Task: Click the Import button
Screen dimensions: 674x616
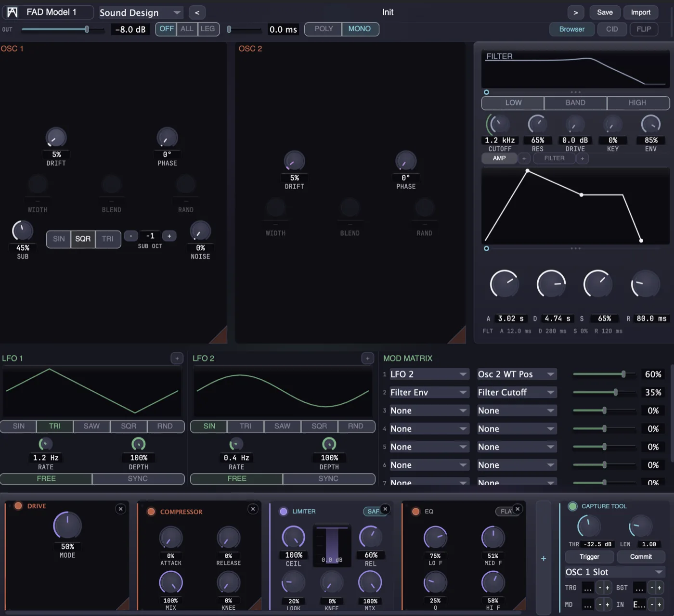Action: point(641,13)
